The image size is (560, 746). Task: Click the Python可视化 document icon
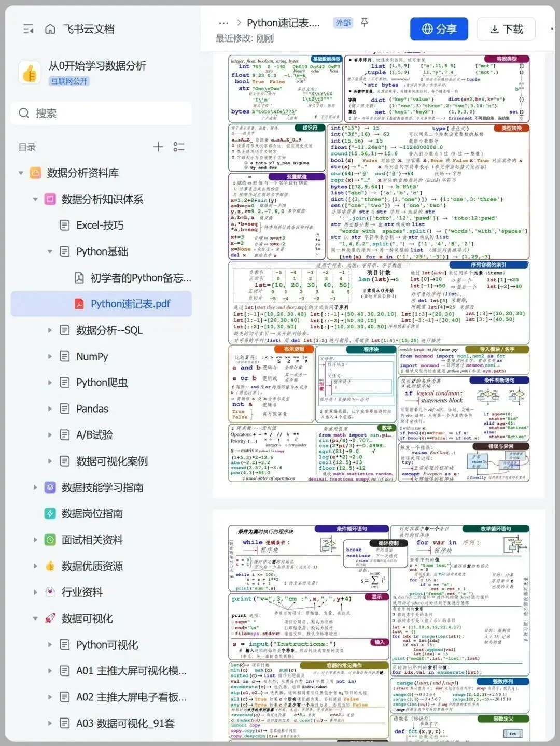coord(65,644)
